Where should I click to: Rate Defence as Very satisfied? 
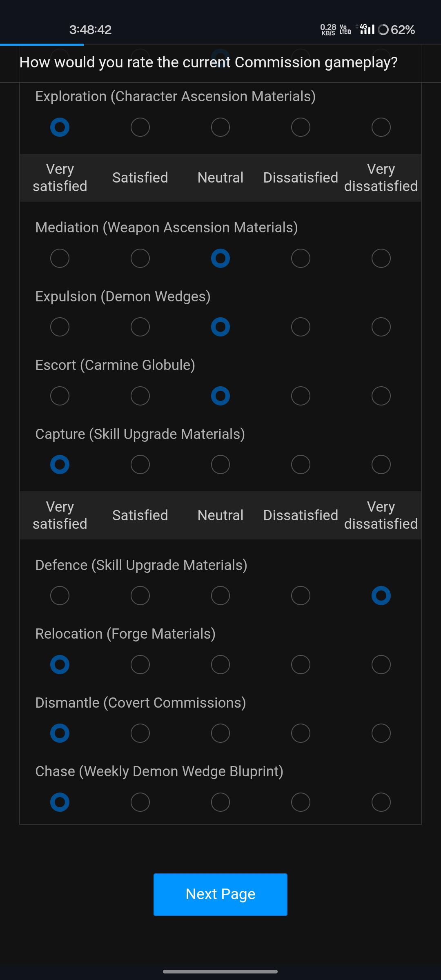click(60, 596)
